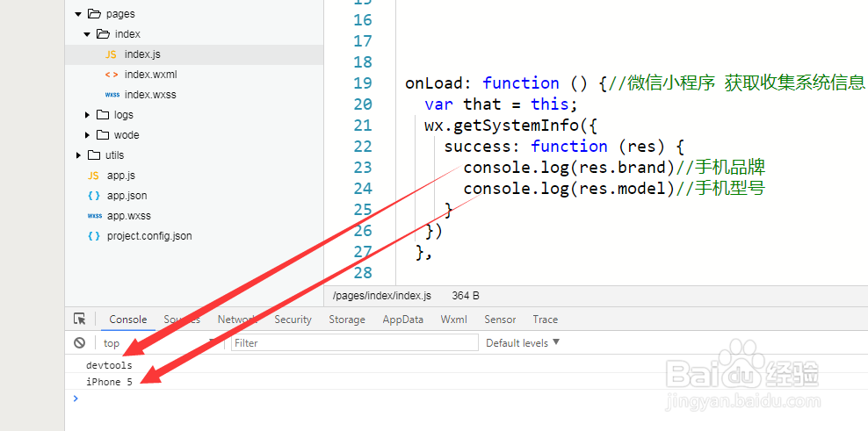Click line number 19 in gutter

pos(363,83)
